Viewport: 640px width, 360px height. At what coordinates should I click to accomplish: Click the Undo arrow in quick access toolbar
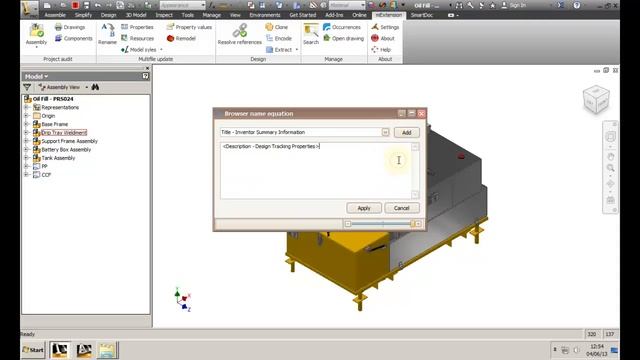pos(98,5)
